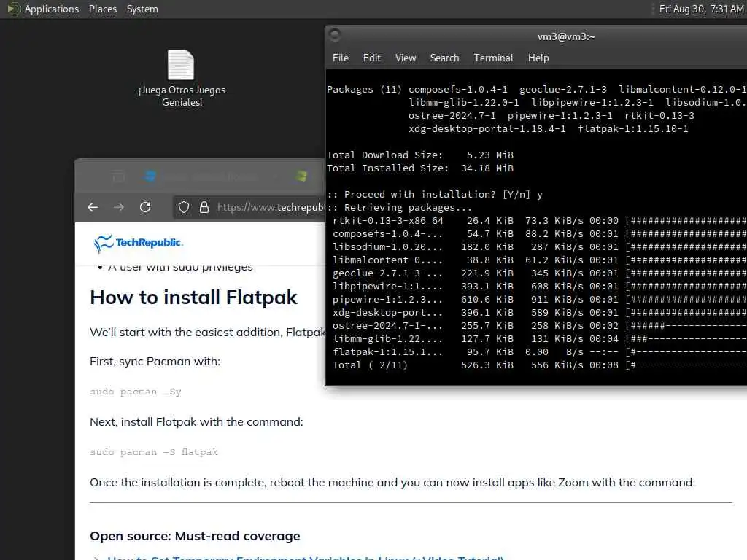
Task: Click the pipewire-1:1.2.3 download row
Action: (x=538, y=299)
